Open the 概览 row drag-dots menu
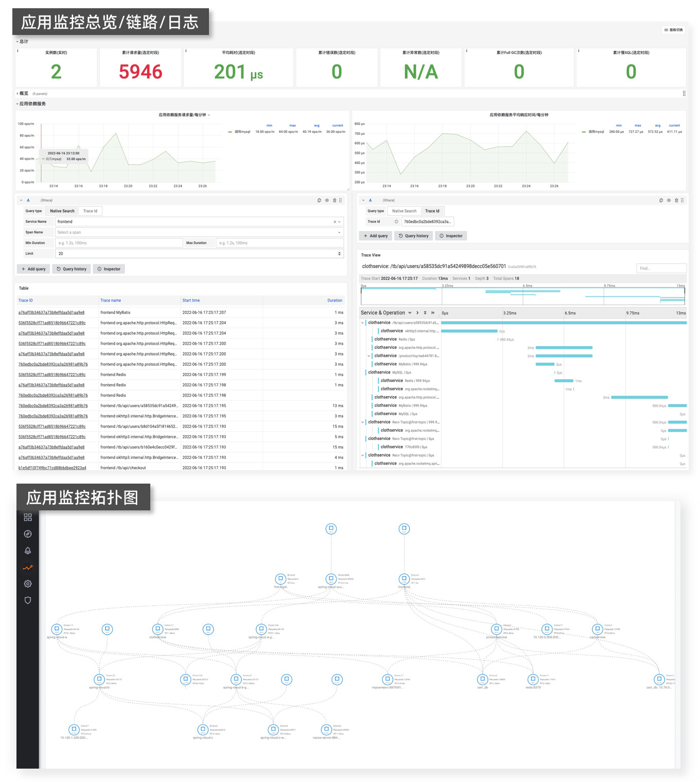Viewport: 700px width, 782px height. [684, 94]
